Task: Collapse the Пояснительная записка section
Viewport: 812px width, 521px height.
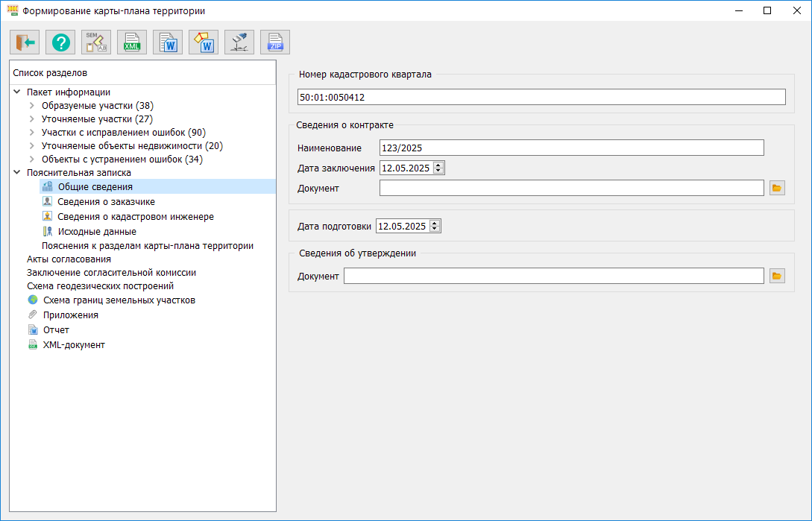Action: (17, 172)
